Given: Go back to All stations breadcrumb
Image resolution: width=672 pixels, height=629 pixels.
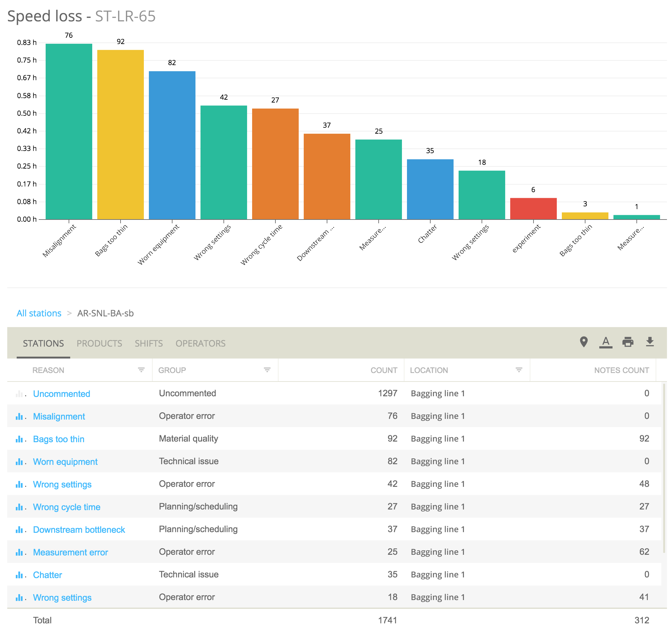Looking at the screenshot, I should pyautogui.click(x=39, y=313).
